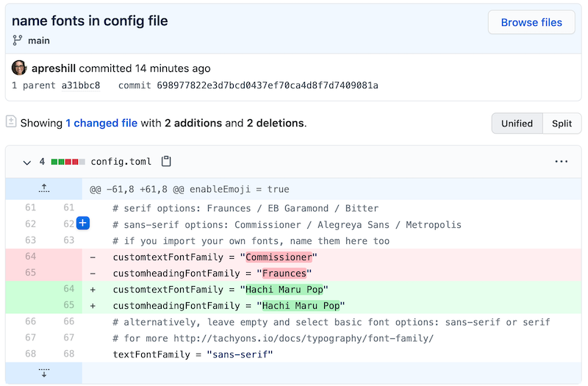
Task: Add comment with blue plus on line 62
Action: (x=83, y=224)
